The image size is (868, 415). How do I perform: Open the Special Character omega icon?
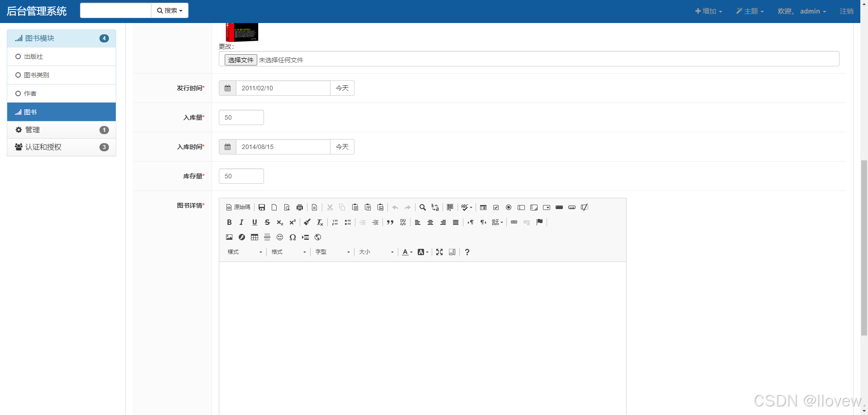coord(292,237)
